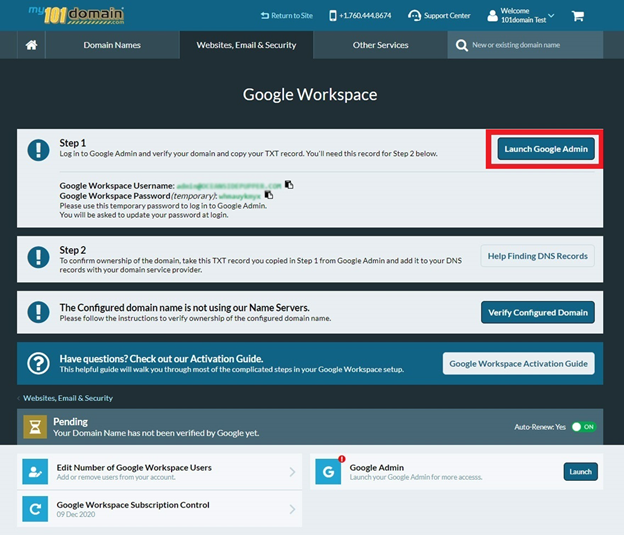The image size is (624, 535).
Task: Click the Launch Google Admin button
Action: coord(546,149)
